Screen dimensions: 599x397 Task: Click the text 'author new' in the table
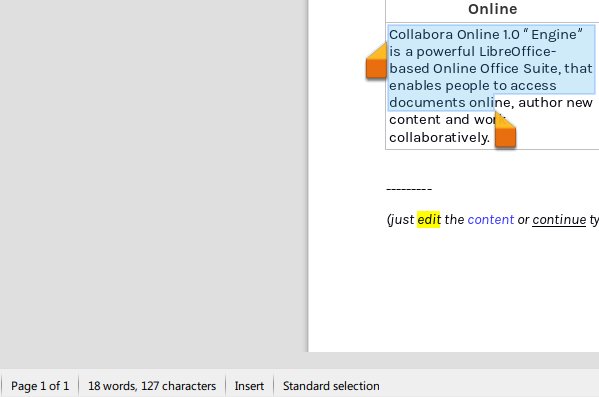tap(555, 102)
